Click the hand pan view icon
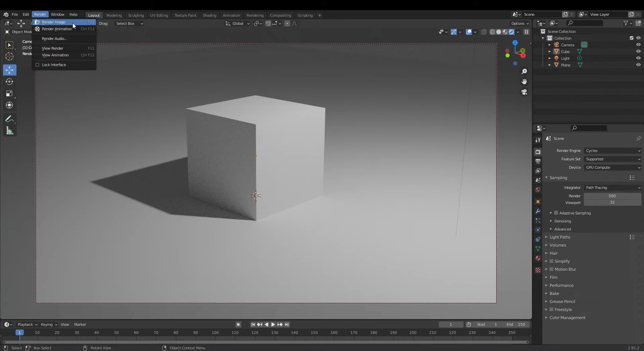This screenshot has height=351, width=644. click(524, 82)
